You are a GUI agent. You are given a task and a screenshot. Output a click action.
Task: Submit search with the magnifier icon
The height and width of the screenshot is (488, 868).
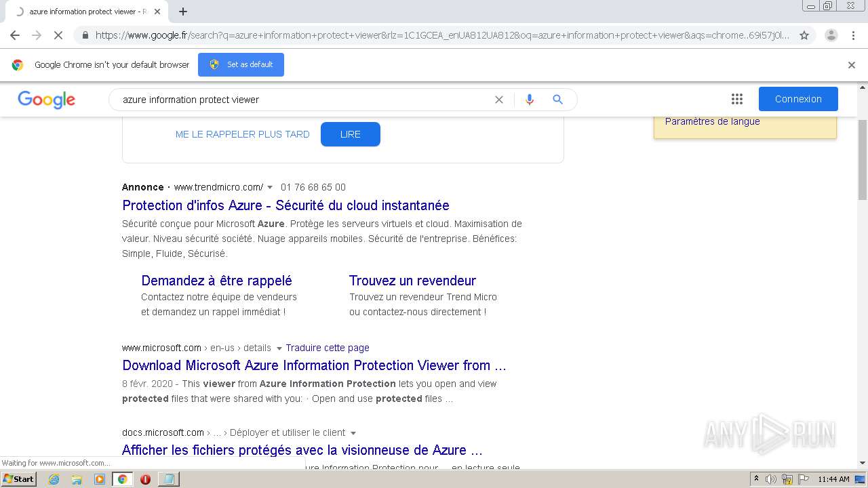click(x=558, y=100)
